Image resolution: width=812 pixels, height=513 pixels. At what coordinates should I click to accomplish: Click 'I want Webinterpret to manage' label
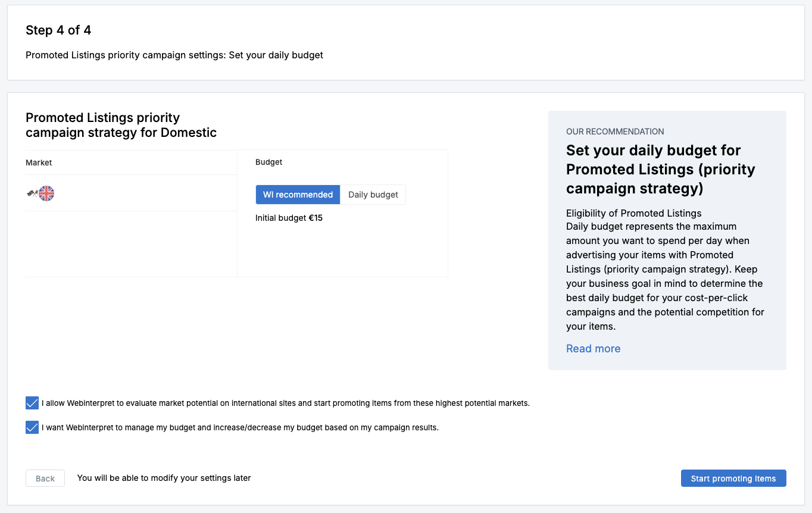click(x=240, y=427)
